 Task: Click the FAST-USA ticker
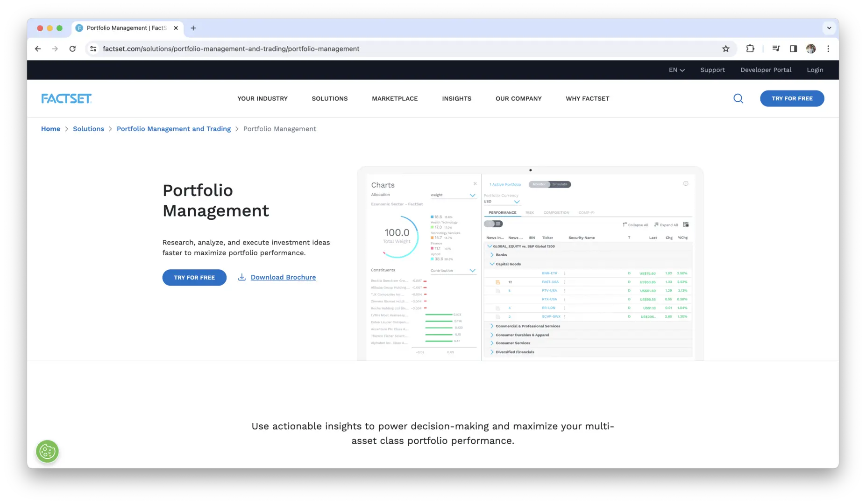coord(550,282)
